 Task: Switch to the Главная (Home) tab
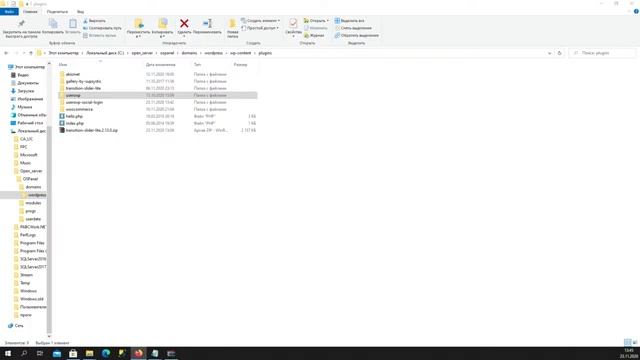coord(30,12)
